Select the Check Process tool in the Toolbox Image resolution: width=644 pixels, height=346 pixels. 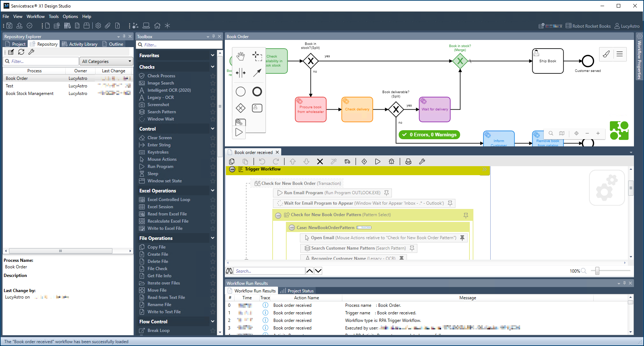pos(161,76)
